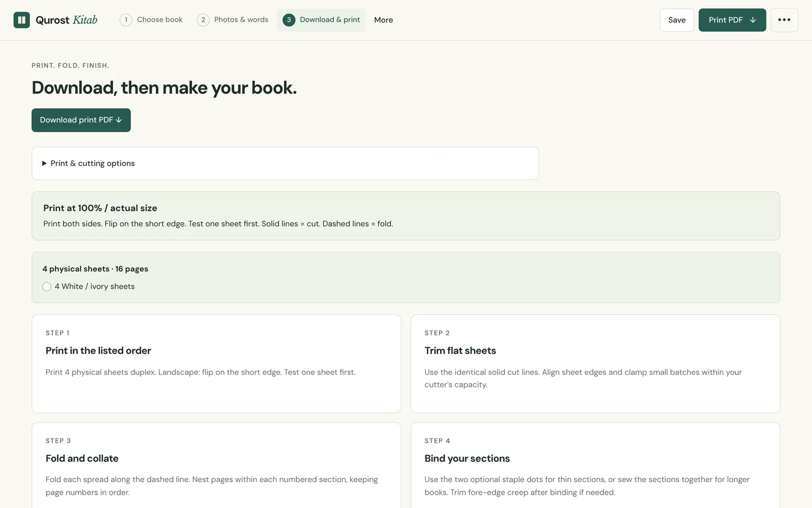This screenshot has width=812, height=508.
Task: Click the 4 White / ivory sheets label
Action: click(x=95, y=287)
